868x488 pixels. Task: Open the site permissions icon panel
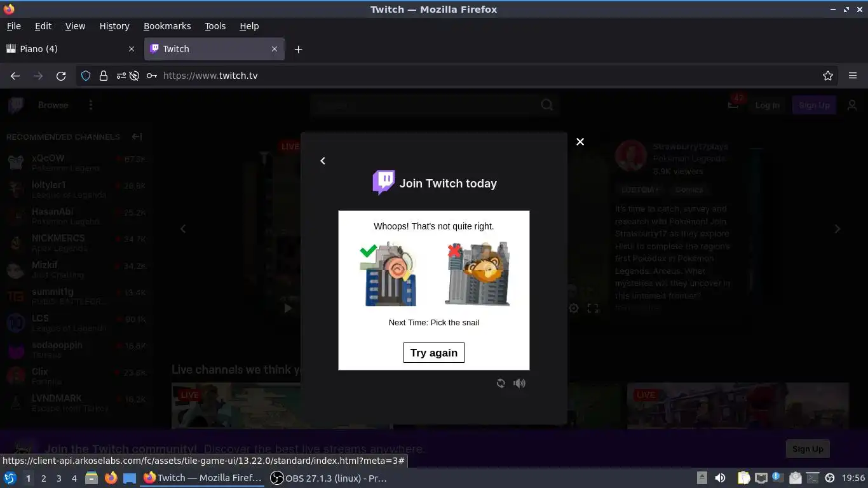tap(121, 76)
